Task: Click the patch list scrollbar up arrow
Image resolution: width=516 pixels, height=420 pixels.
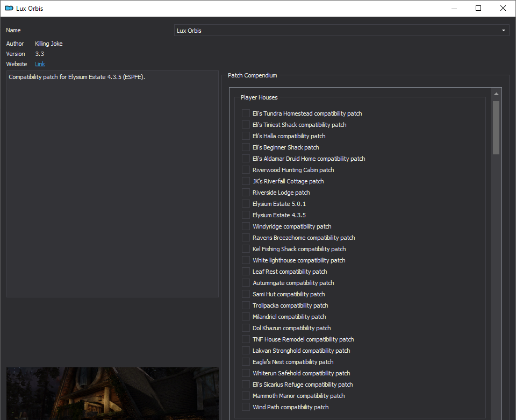Action: pyautogui.click(x=496, y=94)
